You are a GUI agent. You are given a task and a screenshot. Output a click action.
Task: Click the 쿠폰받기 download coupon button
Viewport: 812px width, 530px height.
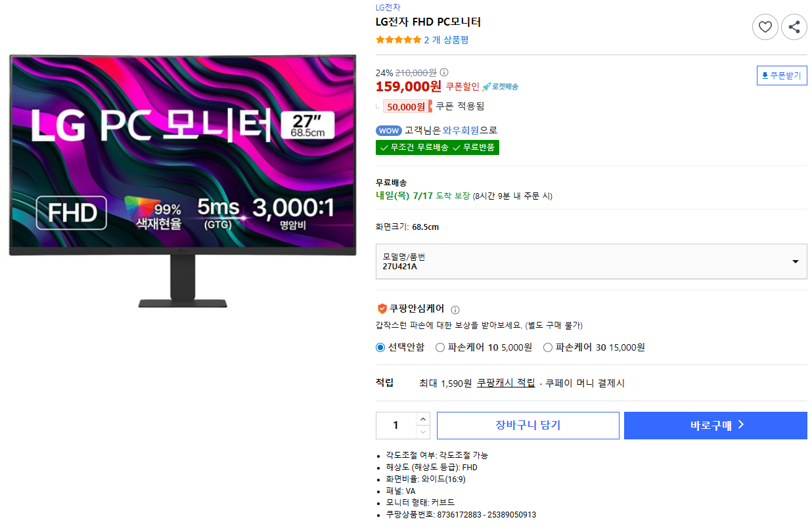782,76
